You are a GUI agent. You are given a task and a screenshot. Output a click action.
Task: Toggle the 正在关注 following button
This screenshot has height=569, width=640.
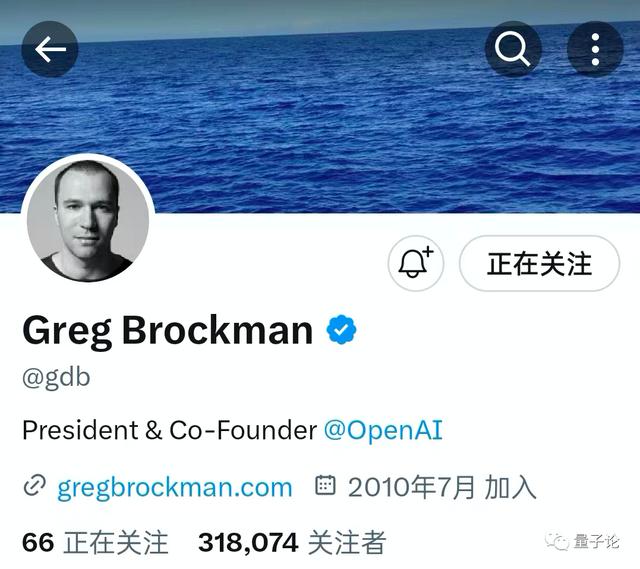[540, 263]
